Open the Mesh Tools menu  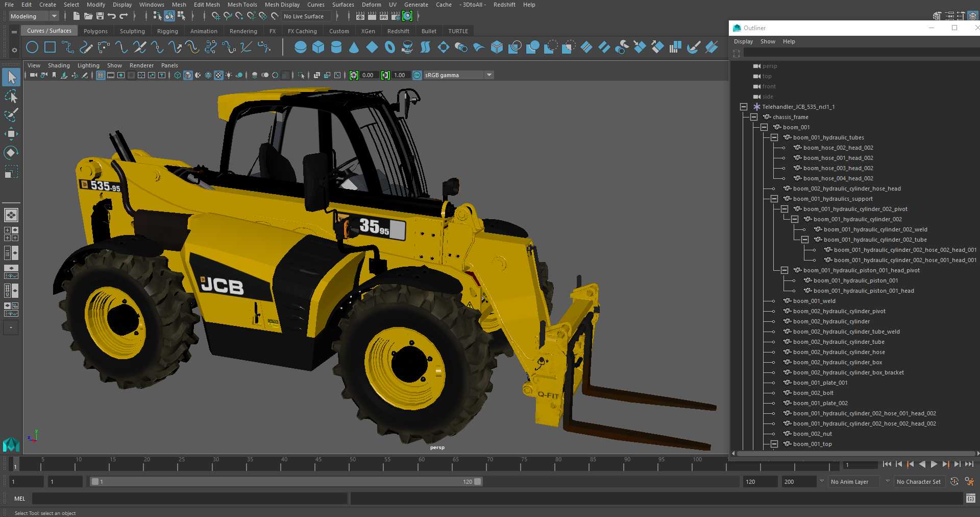coord(242,5)
